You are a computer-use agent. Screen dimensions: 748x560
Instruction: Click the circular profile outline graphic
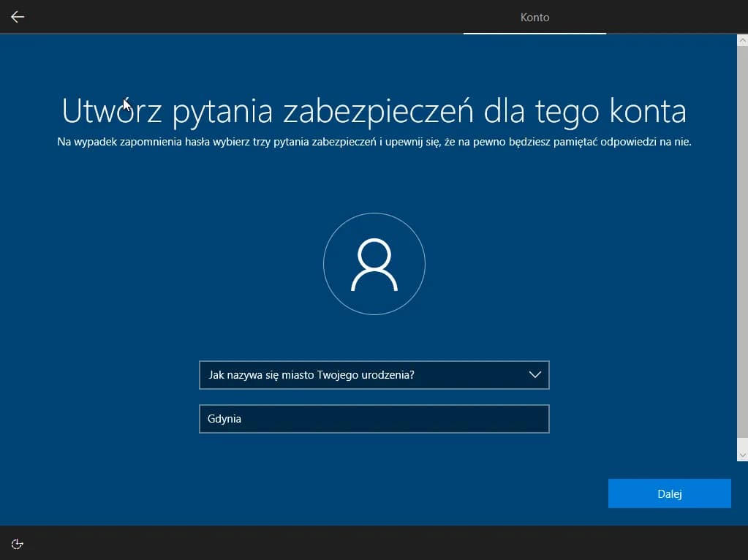(x=374, y=264)
